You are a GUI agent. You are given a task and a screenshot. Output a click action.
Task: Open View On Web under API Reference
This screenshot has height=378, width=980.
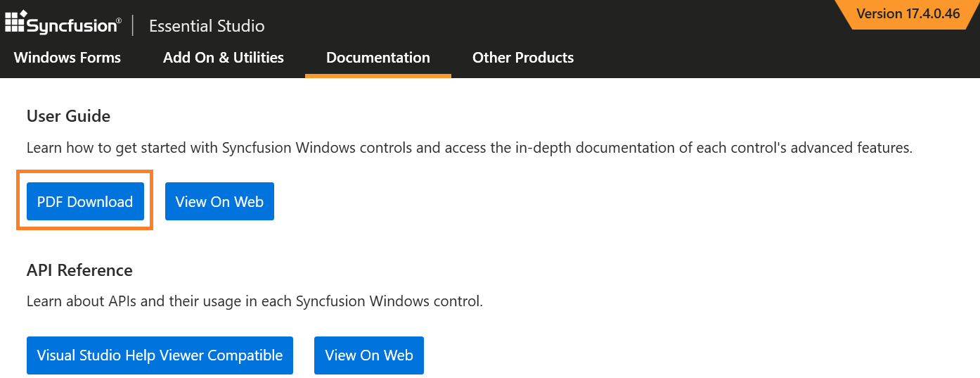tap(369, 355)
